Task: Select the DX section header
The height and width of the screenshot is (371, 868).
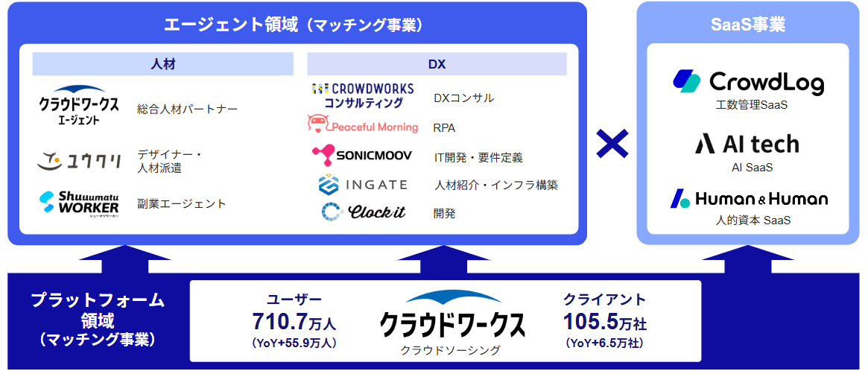Action: pos(437,64)
